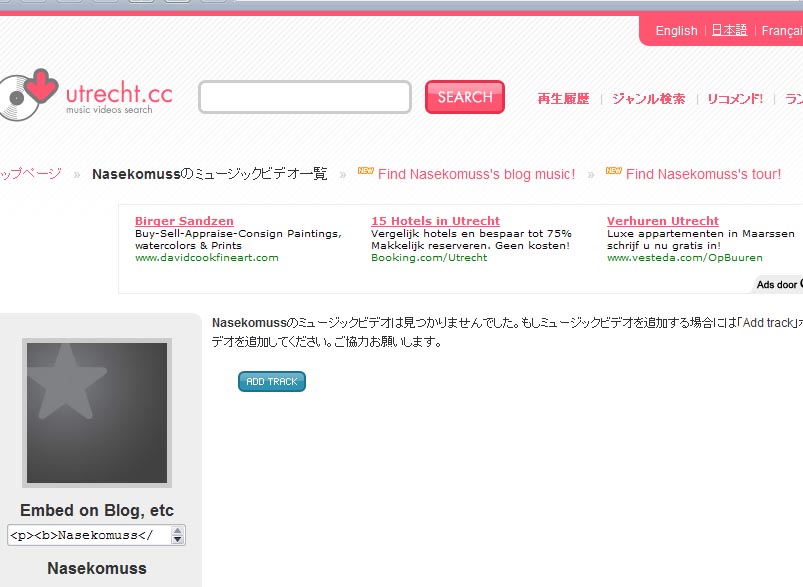This screenshot has width=803, height=587.
Task: Open the ジャンル検索 menu item
Action: click(648, 99)
